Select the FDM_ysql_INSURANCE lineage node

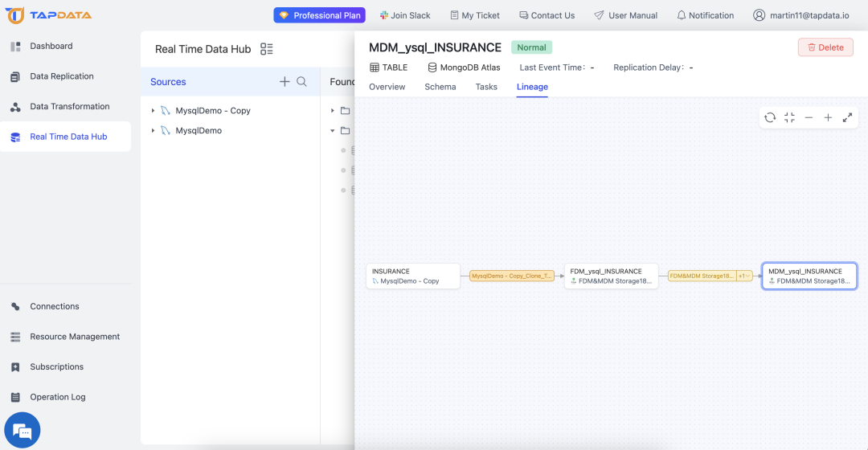pyautogui.click(x=611, y=276)
